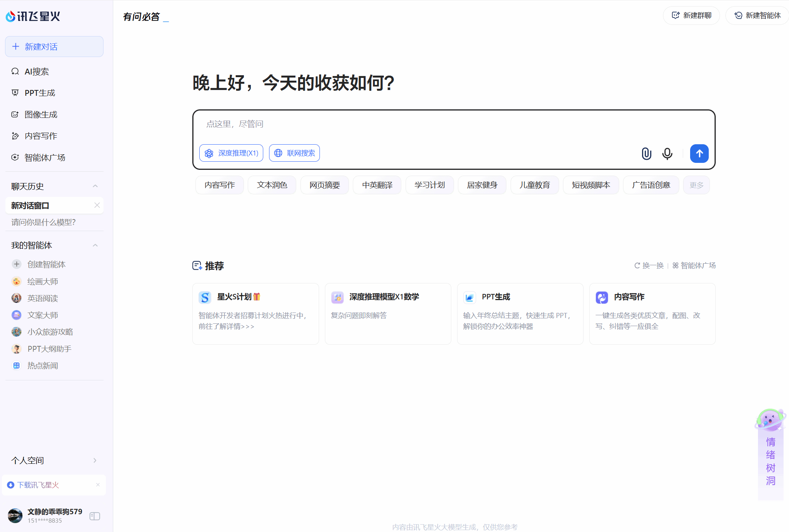The width and height of the screenshot is (789, 532).
Task: Click the 讯飞星火 logo
Action: [x=33, y=16]
